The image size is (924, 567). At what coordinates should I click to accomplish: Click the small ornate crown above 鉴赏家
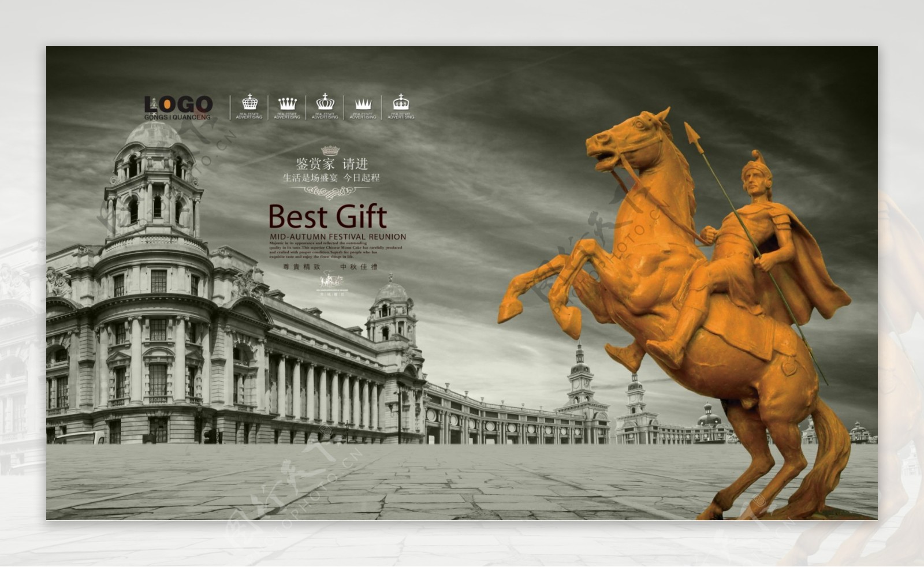coord(330,150)
